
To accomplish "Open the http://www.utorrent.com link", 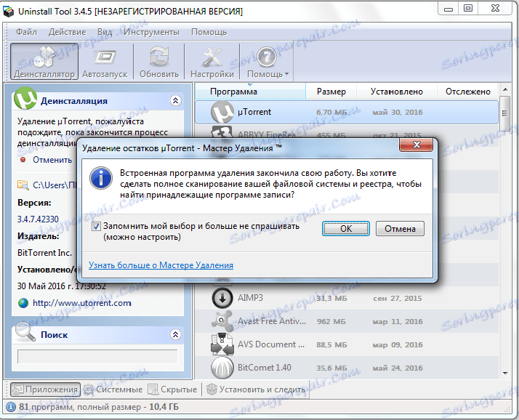I will click(x=81, y=303).
